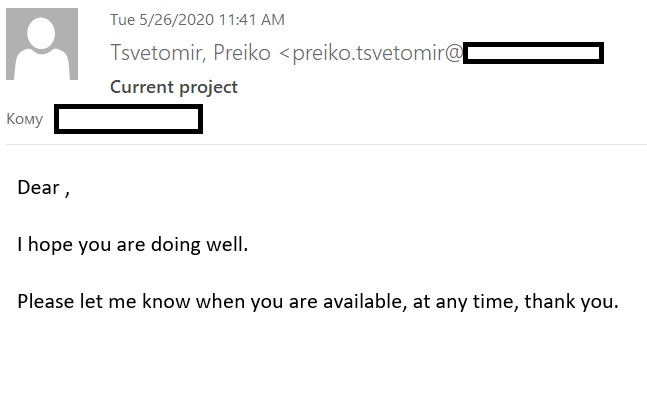647x406 pixels.
Task: Click the sender name Tsvetomir, Preiko
Action: (190, 53)
